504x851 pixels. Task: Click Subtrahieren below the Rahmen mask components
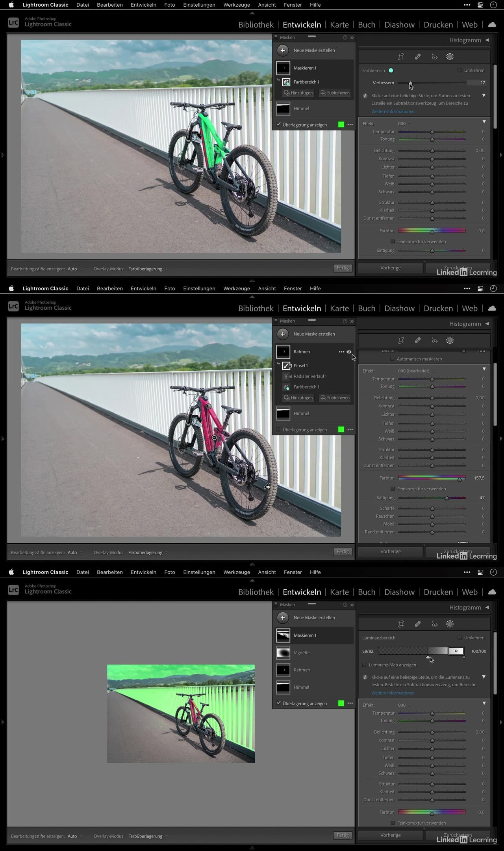click(335, 398)
